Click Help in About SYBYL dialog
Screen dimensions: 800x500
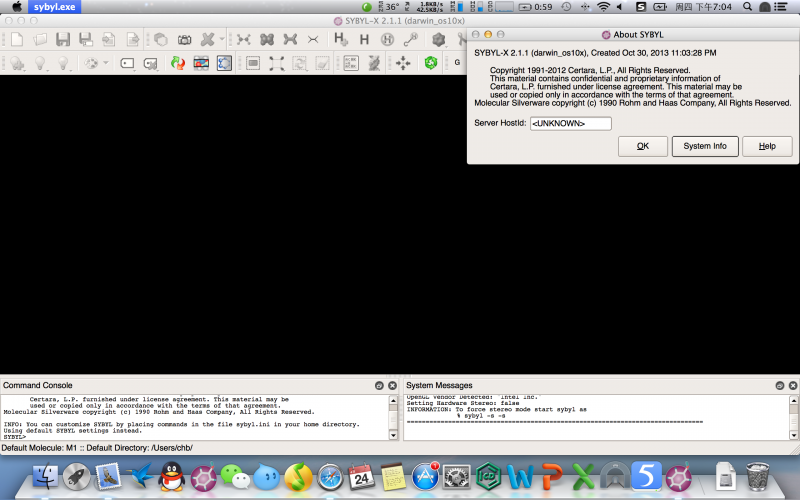coord(767,146)
